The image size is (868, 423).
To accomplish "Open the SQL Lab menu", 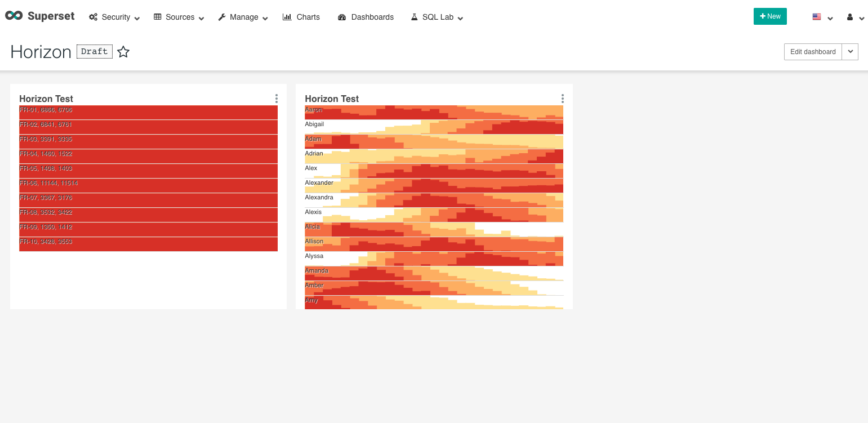I will tap(437, 17).
